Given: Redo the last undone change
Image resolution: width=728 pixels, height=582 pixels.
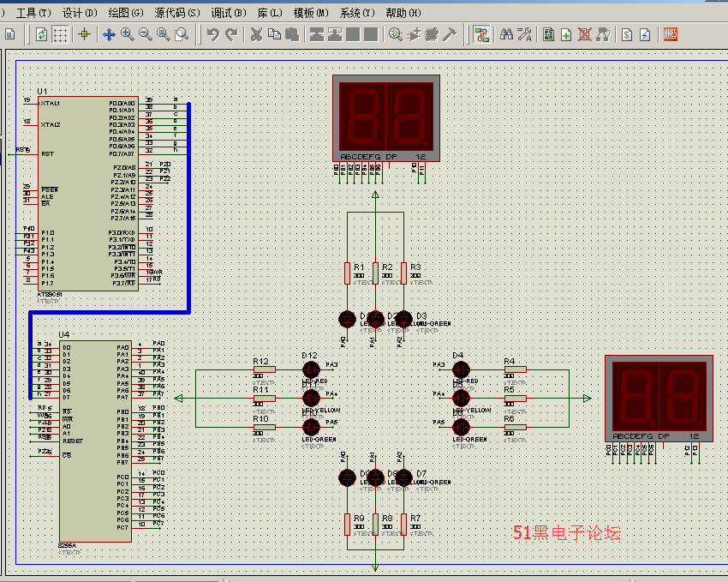Looking at the screenshot, I should 231,34.
